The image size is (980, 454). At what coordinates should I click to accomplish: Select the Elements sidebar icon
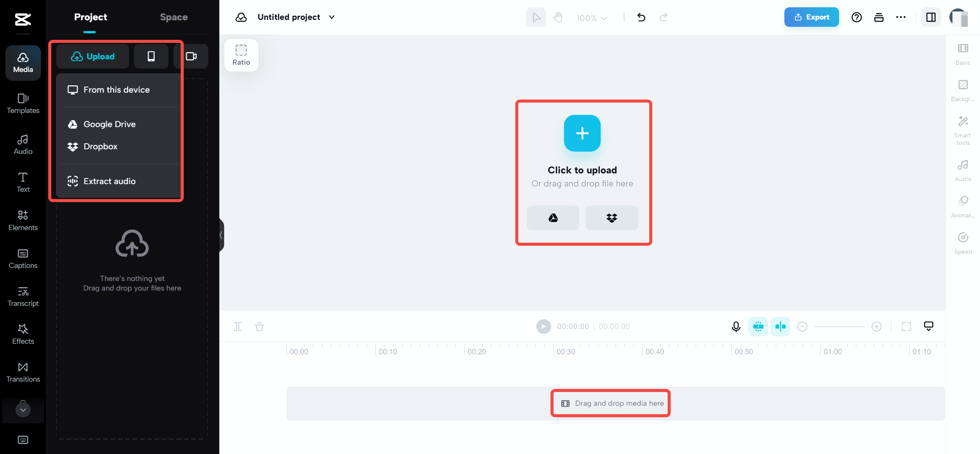(23, 220)
